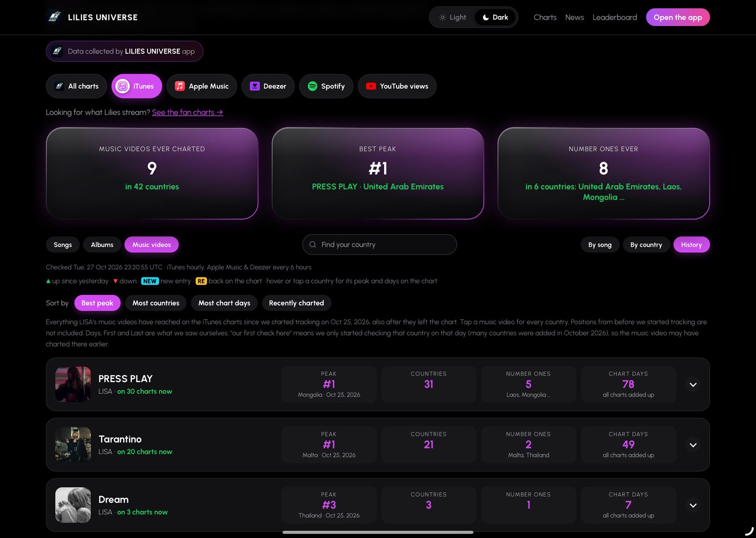This screenshot has height=538, width=756.
Task: Open the Charts nav link
Action: pyautogui.click(x=545, y=17)
